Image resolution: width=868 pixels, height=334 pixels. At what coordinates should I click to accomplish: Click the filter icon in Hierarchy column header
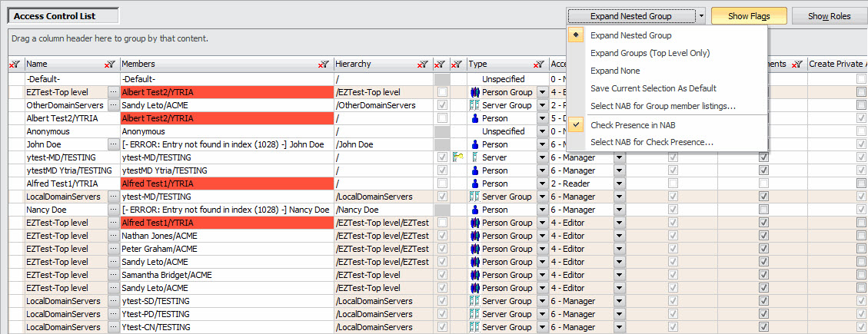[x=422, y=65]
